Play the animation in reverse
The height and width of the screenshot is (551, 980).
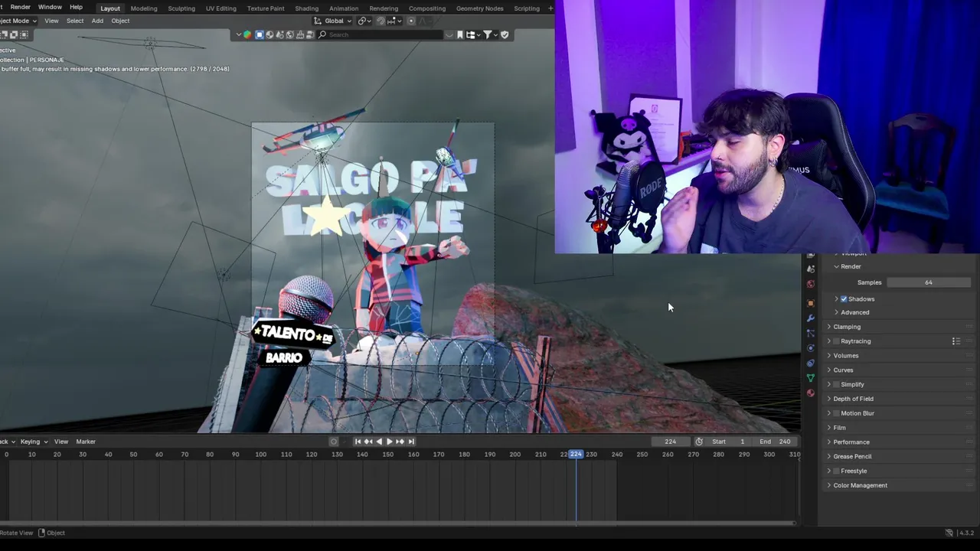coord(379,442)
